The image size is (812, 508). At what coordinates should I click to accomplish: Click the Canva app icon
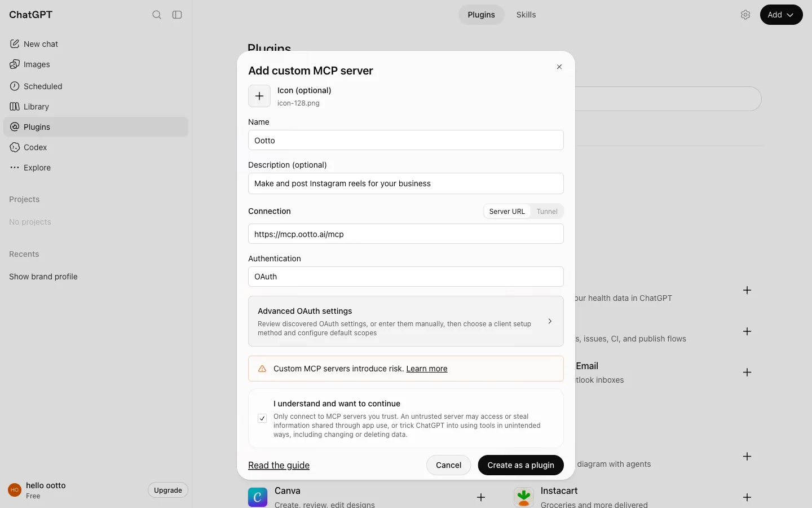258,497
